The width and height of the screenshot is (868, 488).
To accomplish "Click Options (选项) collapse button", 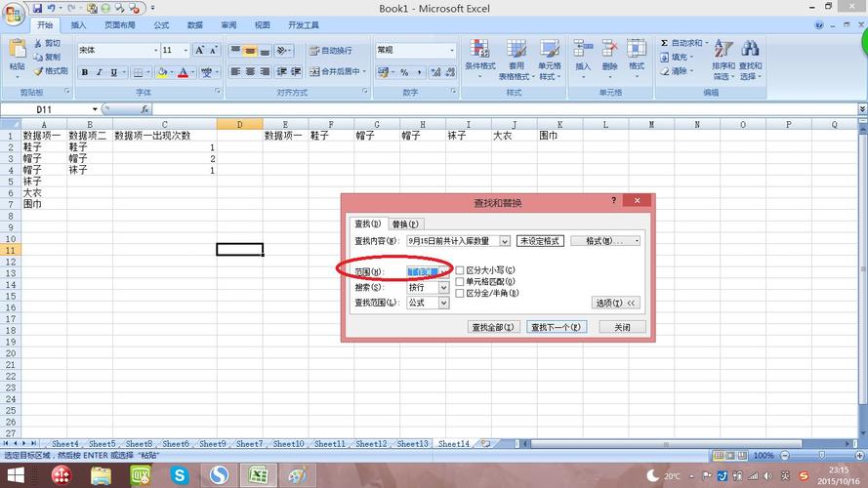I will coord(614,303).
